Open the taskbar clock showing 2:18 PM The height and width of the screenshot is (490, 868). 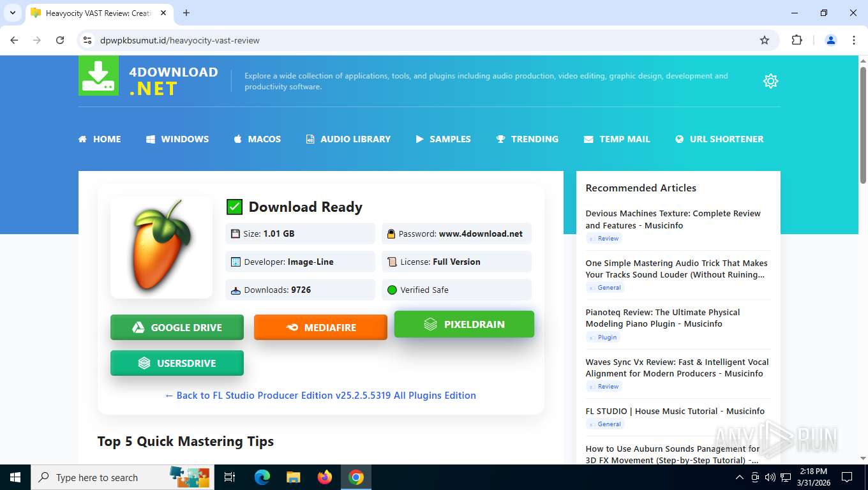[812, 477]
